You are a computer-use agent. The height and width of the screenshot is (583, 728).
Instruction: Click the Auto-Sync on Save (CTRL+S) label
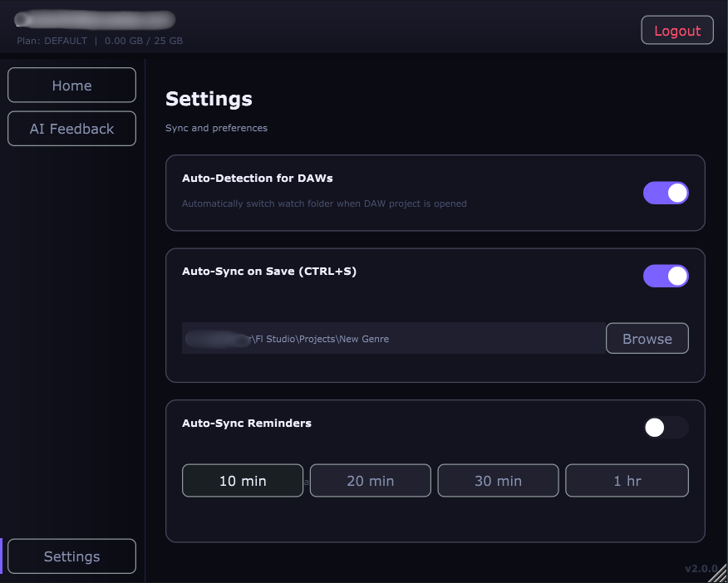pos(268,271)
